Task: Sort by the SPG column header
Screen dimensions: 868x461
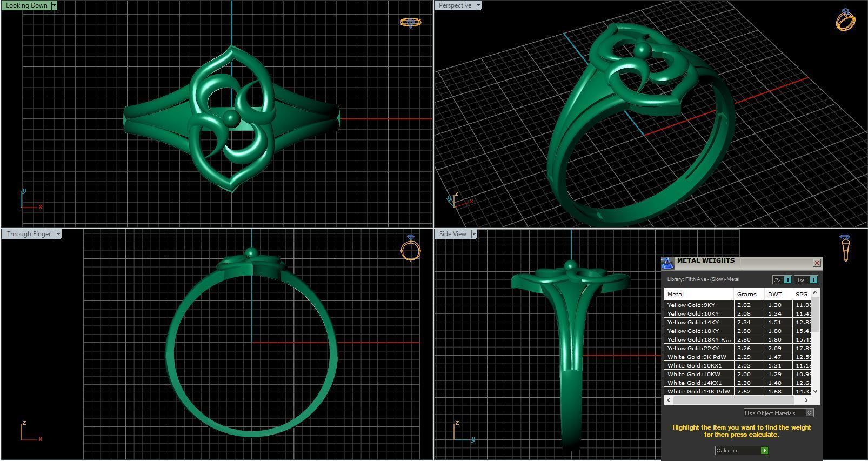Action: (x=802, y=295)
